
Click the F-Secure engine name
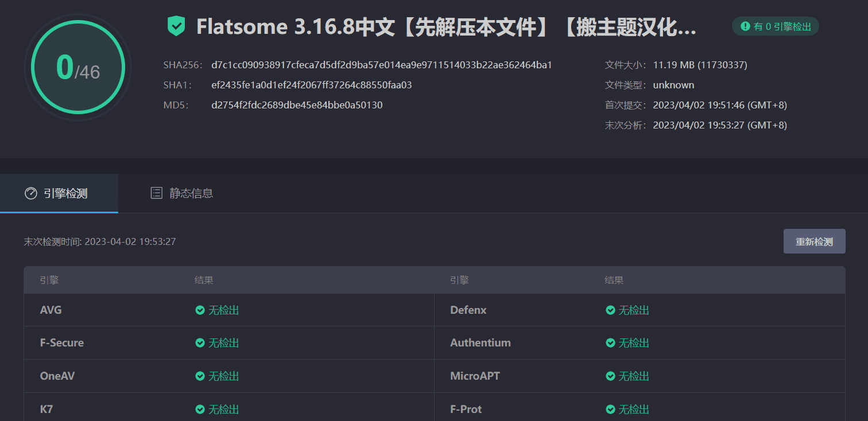pos(62,343)
